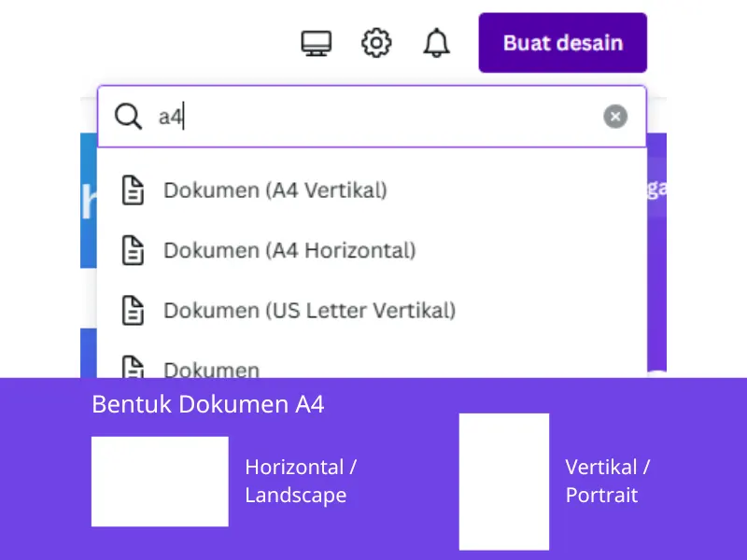This screenshot has width=747, height=560.
Task: Select the Dokumen (A4 Vertikal) suggestion
Action: tap(276, 189)
